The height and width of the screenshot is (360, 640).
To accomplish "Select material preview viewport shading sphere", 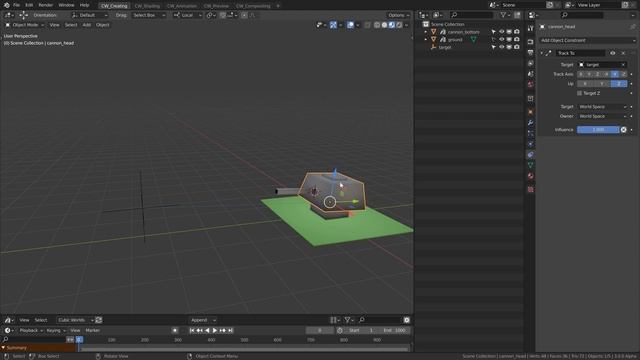I will point(391,25).
